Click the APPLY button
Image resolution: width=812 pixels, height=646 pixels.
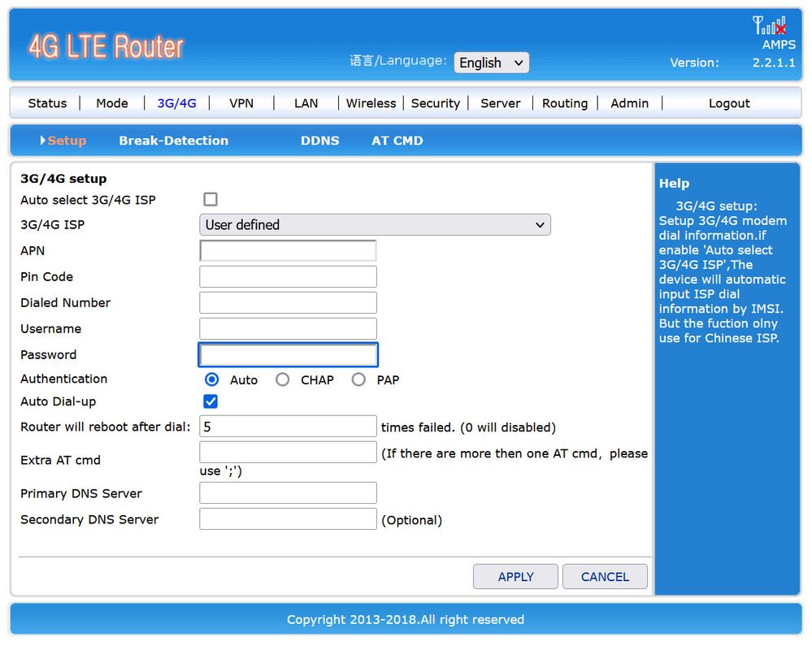515,576
